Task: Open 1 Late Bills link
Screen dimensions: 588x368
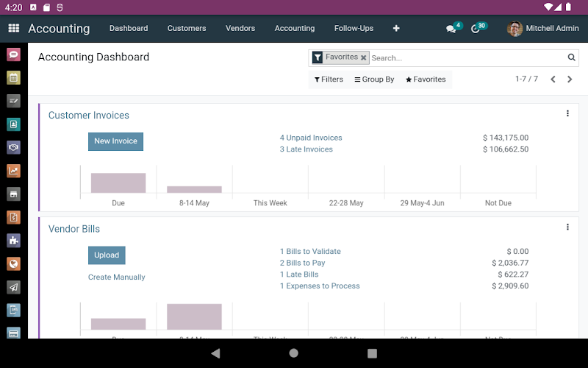Action: (x=299, y=275)
